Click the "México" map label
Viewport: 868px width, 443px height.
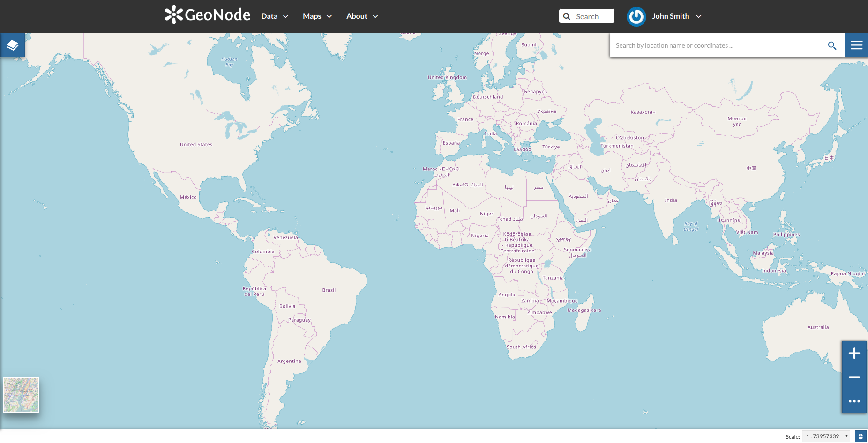[188, 197]
